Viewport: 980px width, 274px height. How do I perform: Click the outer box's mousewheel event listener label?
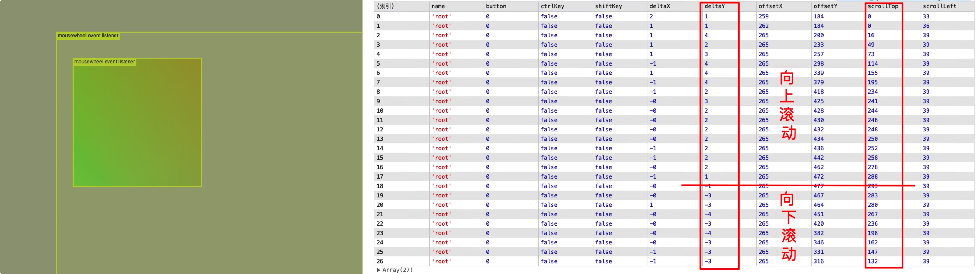pos(88,36)
